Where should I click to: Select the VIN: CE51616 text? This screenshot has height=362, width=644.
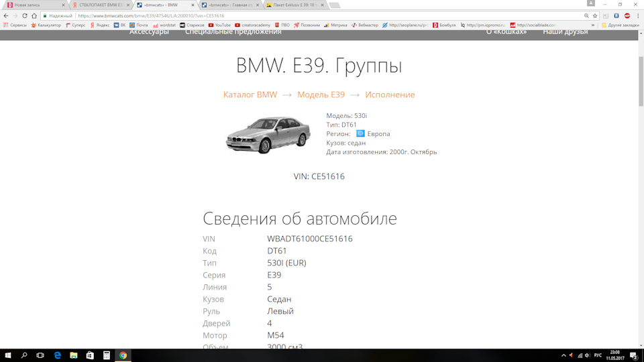319,176
